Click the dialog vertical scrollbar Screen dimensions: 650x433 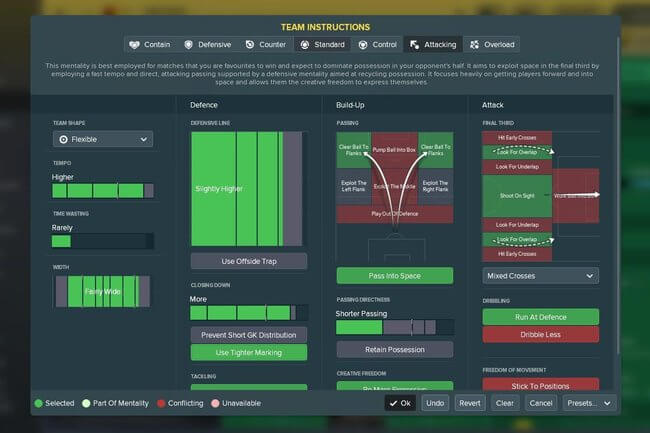(x=618, y=196)
